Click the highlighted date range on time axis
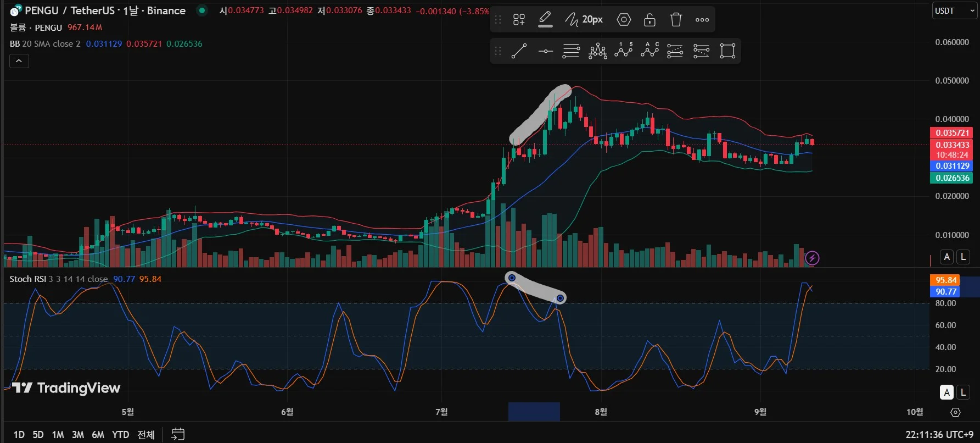 tap(534, 412)
